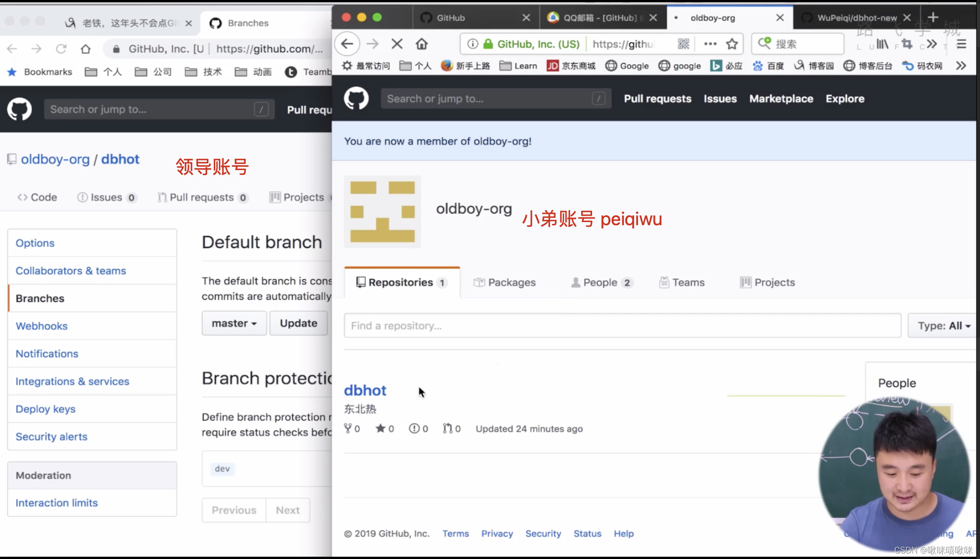Close the WuPeiqi/dbhot-new tab
Viewport: 980px width, 559px height.
(x=907, y=17)
